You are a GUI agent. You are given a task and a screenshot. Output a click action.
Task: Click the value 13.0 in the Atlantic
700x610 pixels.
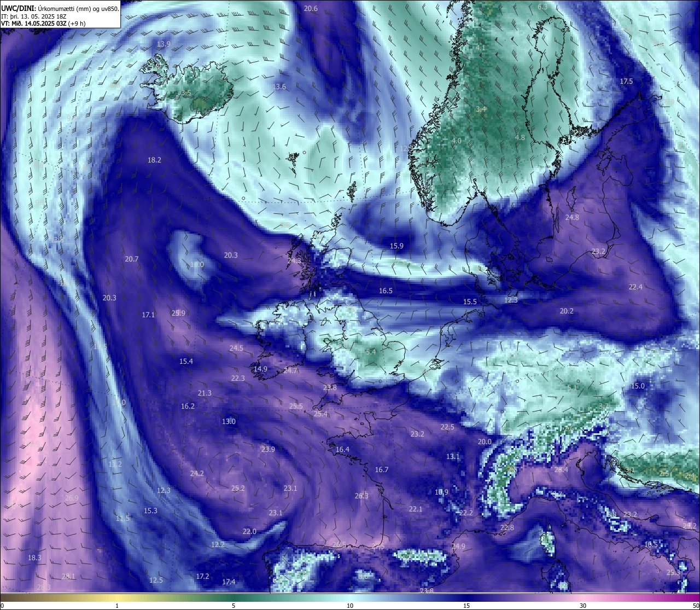pyautogui.click(x=229, y=421)
